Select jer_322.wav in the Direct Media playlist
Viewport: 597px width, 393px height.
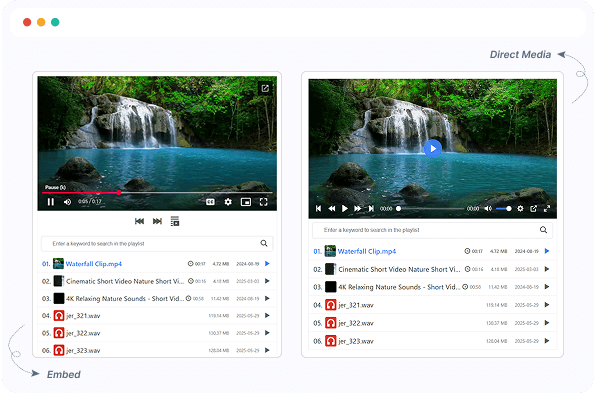click(x=356, y=323)
